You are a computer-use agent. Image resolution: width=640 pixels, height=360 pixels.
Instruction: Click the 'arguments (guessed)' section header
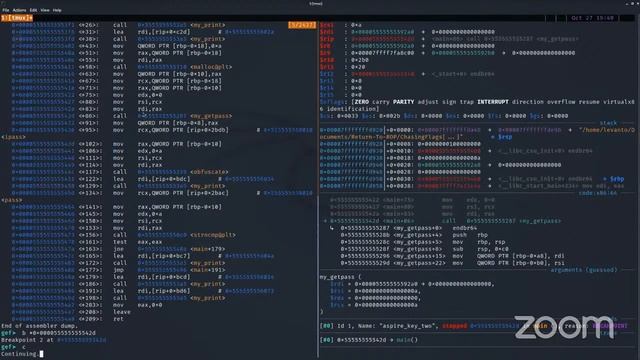[x=584, y=270]
